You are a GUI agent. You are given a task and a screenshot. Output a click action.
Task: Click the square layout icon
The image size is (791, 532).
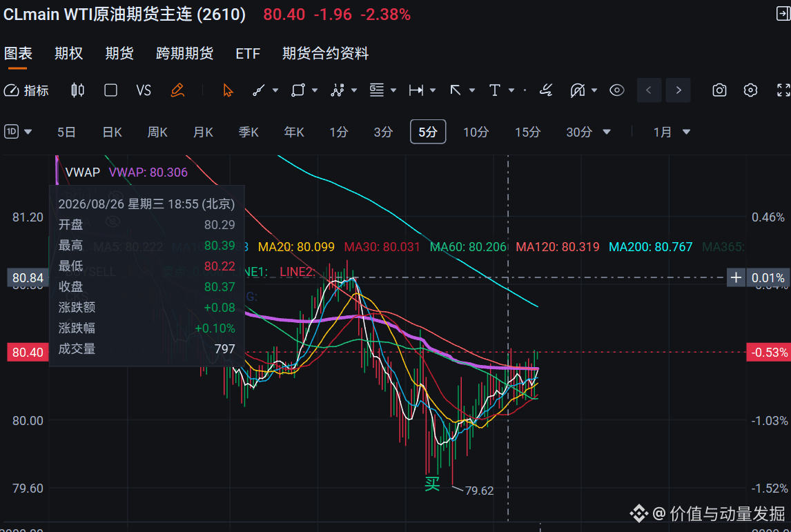(x=110, y=90)
